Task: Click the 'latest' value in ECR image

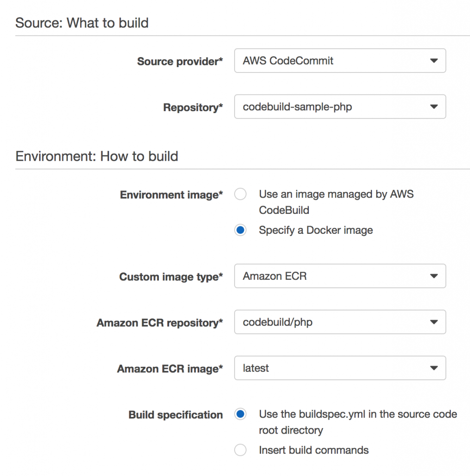Action: tap(255, 368)
